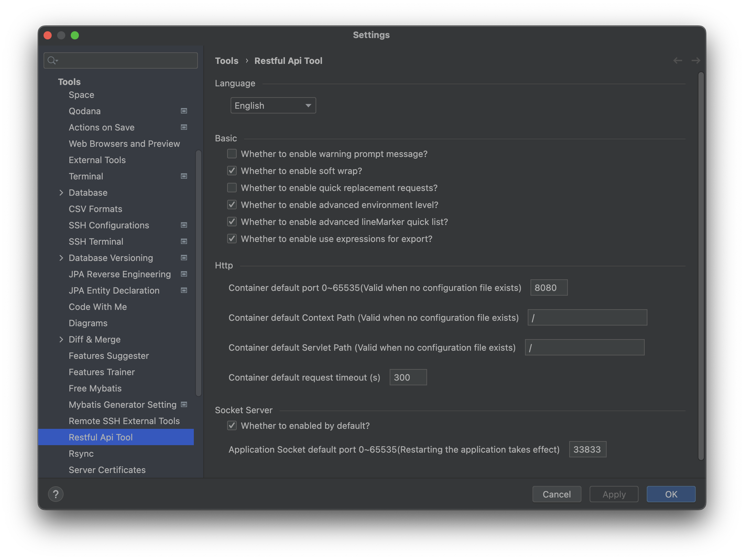Enable the warning prompt message checkbox
744x560 pixels.
pos(232,154)
